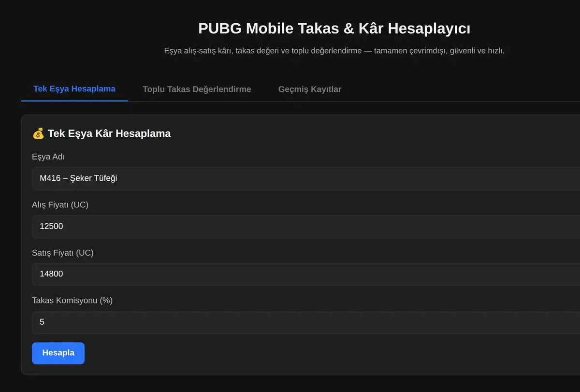Screen dimensions: 580x392
Task: Switch to Tek Eşya Hesaplama tab
Action: click(74, 89)
